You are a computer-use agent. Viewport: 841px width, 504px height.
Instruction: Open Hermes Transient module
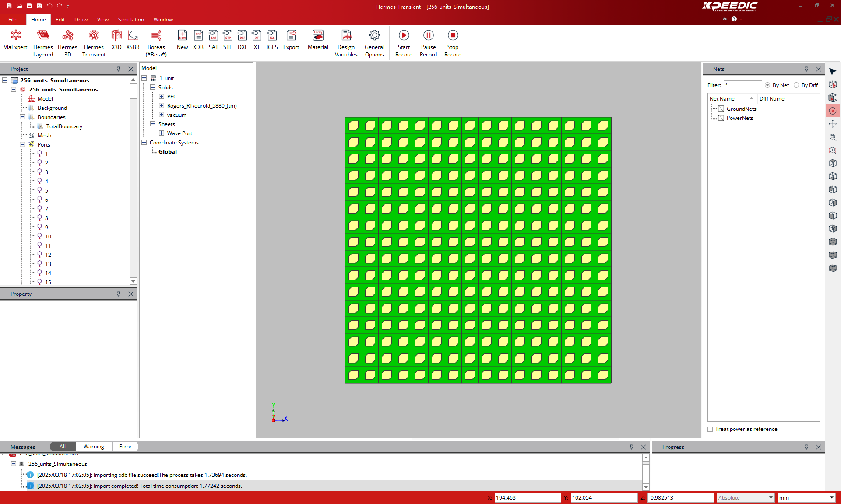coord(94,43)
